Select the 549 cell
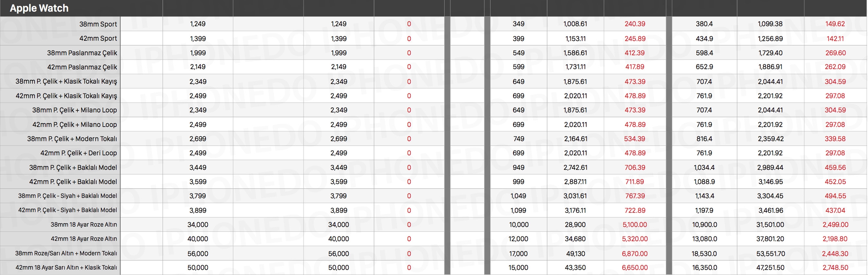868x275 pixels. [x=518, y=53]
